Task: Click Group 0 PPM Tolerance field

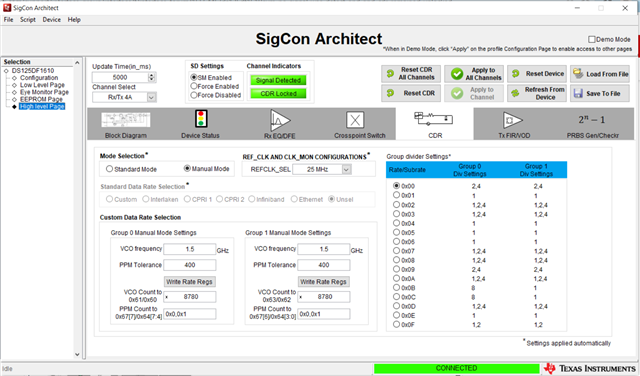Action: [x=190, y=265]
